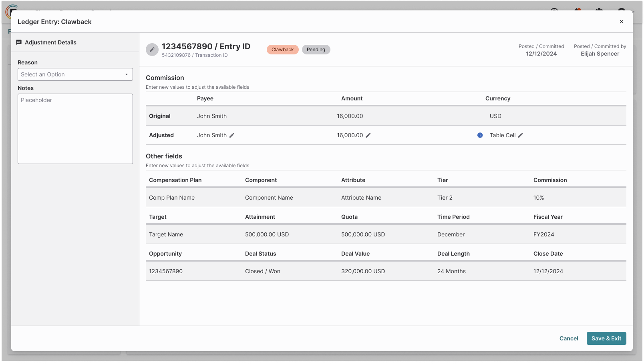Click the Deal Status column header

click(x=260, y=254)
